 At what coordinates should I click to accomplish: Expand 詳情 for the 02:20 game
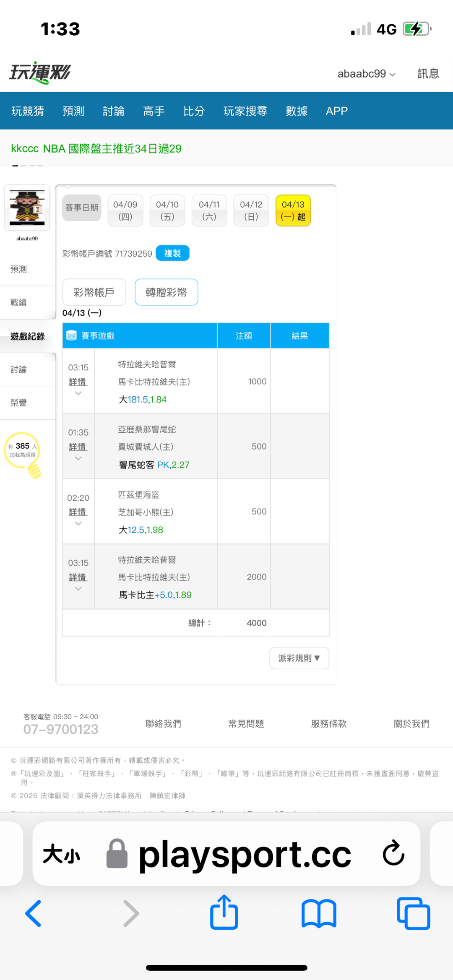[x=78, y=512]
